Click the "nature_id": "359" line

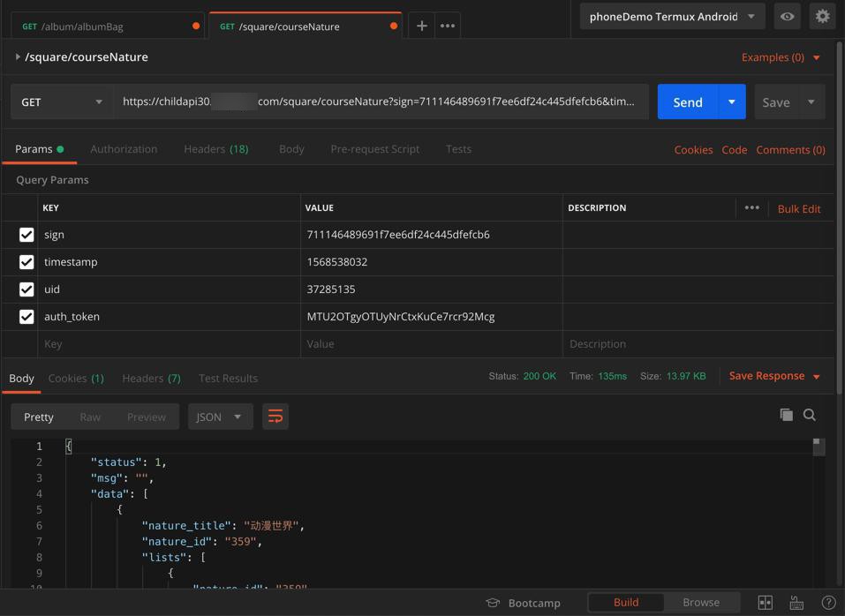click(x=201, y=541)
